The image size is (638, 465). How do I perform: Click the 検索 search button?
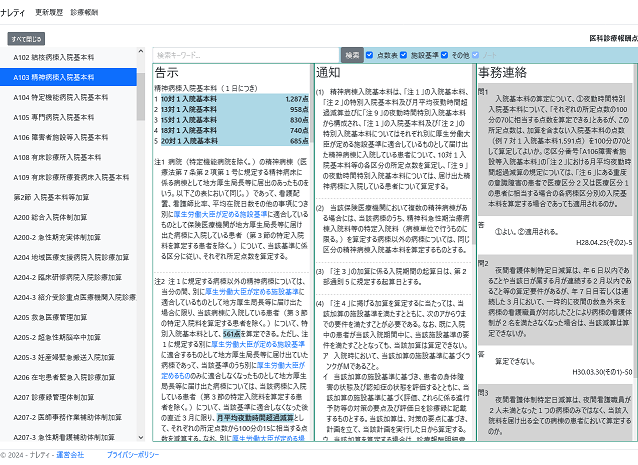click(352, 55)
